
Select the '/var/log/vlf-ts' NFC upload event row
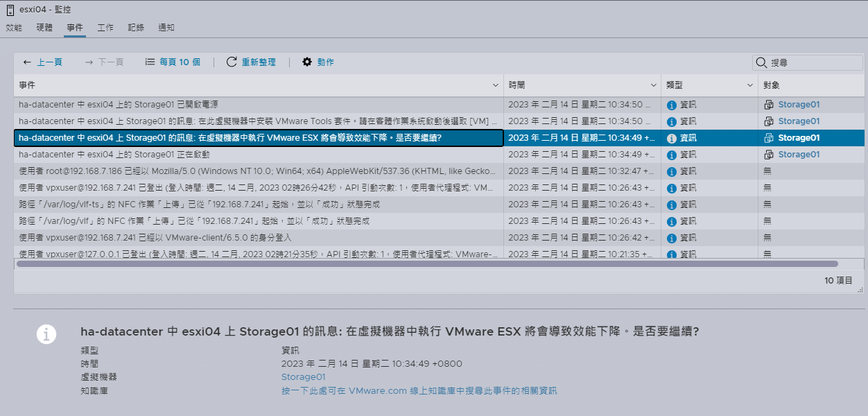point(439,205)
